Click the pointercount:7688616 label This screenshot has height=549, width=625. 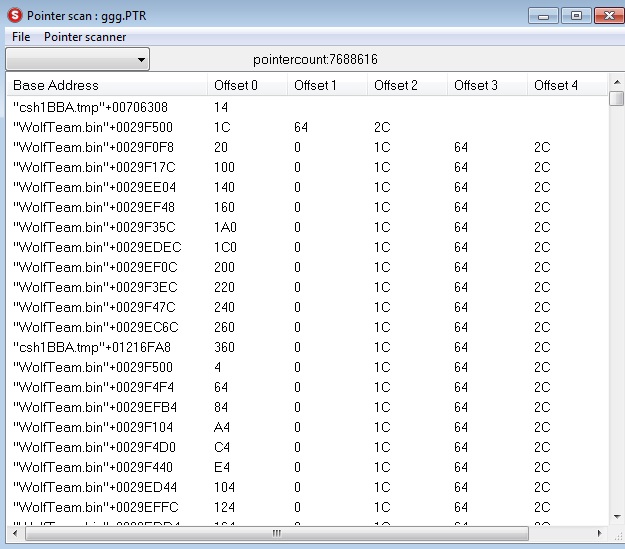(x=315, y=59)
